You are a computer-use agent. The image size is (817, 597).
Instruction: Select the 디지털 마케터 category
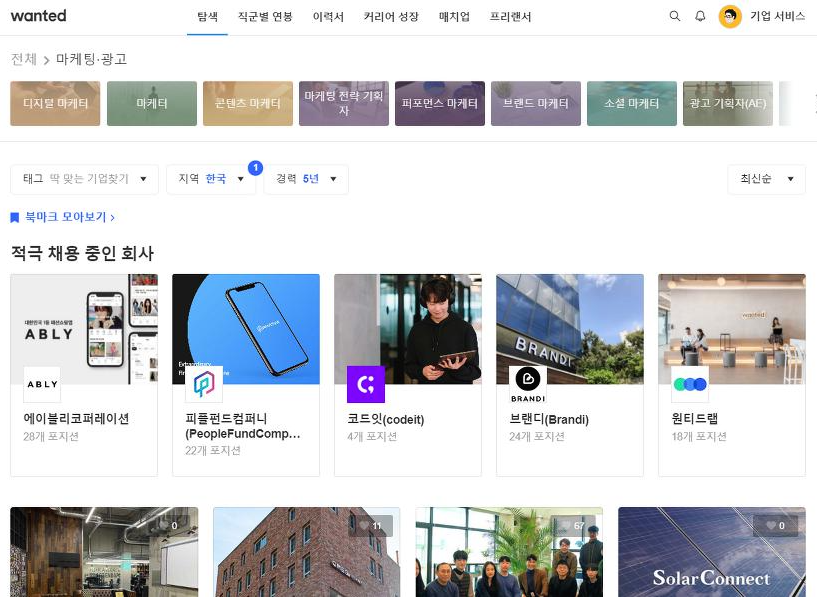click(55, 103)
